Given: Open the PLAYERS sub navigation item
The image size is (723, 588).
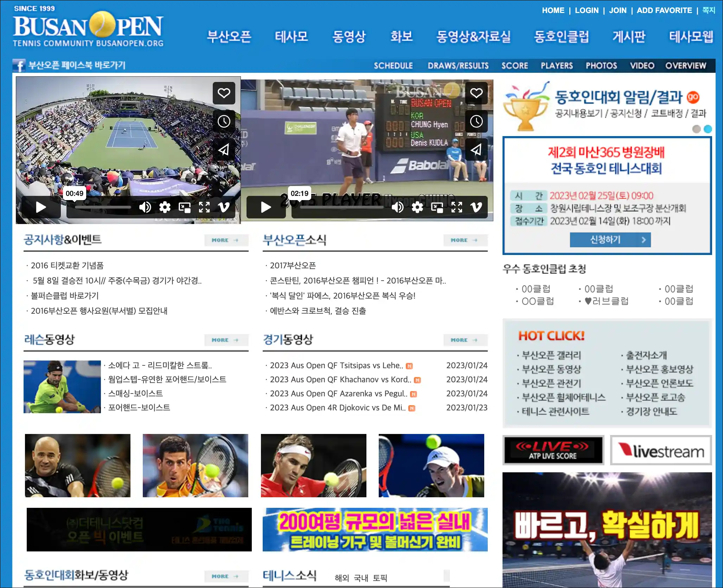Looking at the screenshot, I should (557, 66).
